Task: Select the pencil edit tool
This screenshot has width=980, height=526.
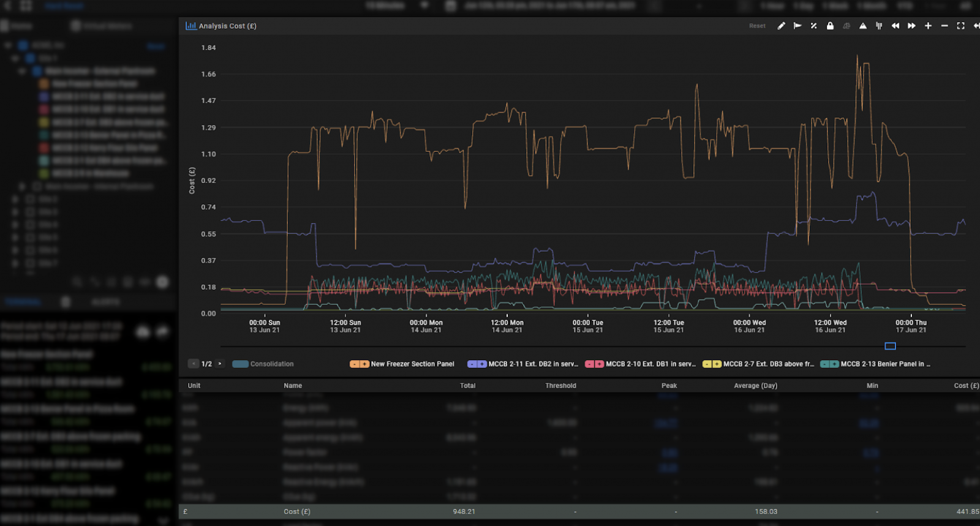Action: 781,26
